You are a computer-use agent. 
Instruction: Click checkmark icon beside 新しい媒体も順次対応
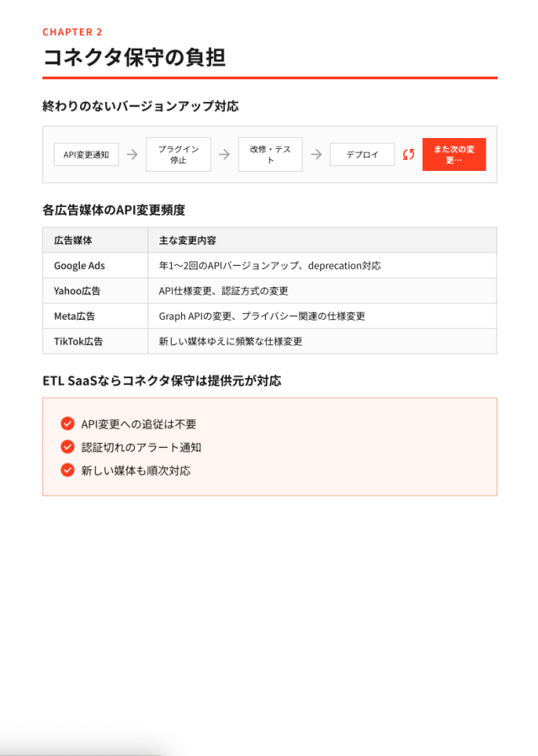(67, 470)
